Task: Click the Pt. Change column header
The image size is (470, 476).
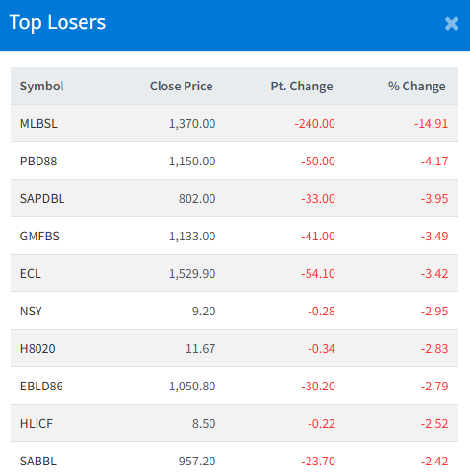Action: point(302,86)
